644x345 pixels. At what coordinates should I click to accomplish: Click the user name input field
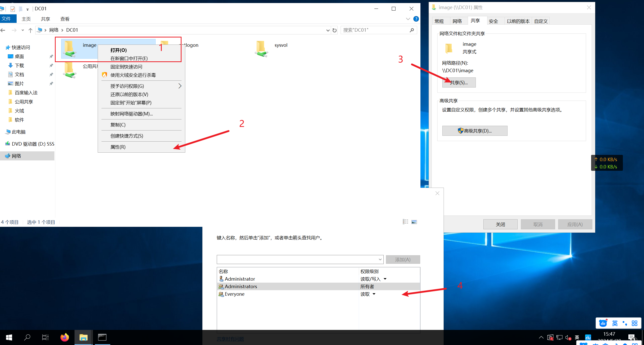coord(297,260)
